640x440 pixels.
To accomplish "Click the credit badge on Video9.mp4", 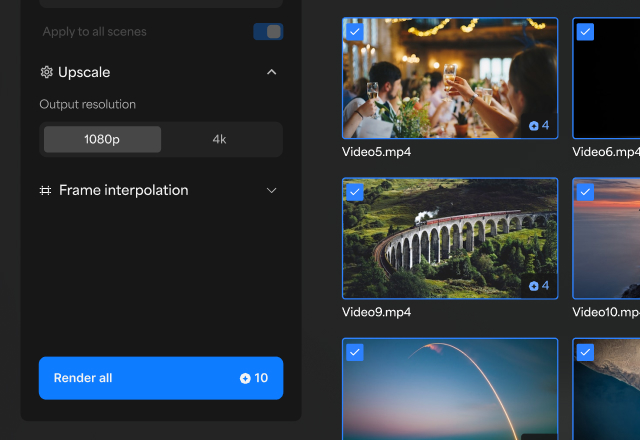I will coord(539,286).
